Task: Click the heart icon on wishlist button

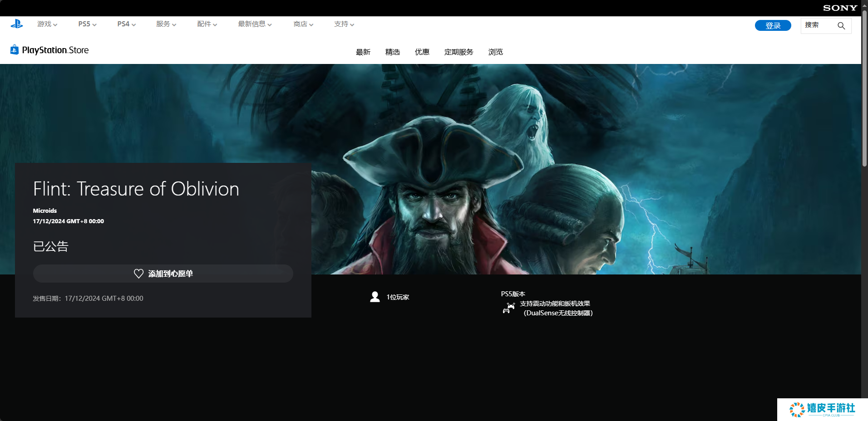Action: tap(138, 274)
